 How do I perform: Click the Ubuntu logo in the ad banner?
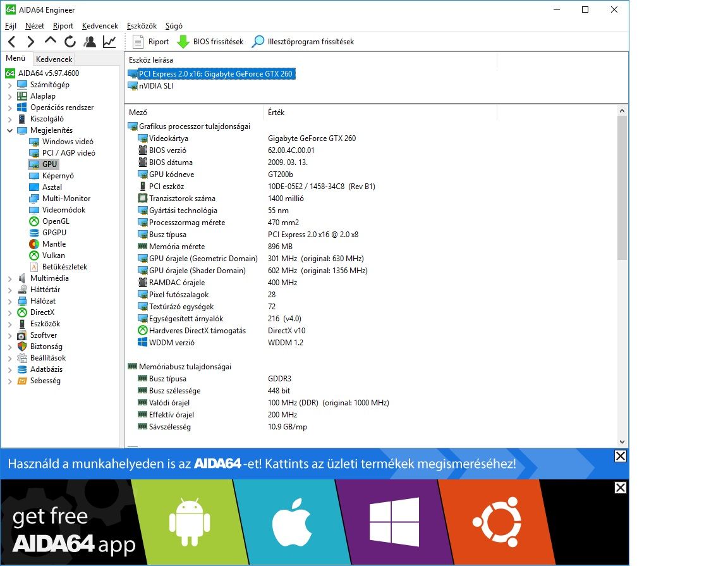point(497,522)
